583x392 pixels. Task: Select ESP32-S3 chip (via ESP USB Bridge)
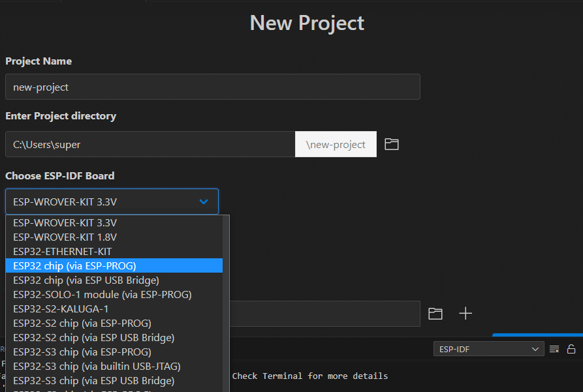[114, 381]
